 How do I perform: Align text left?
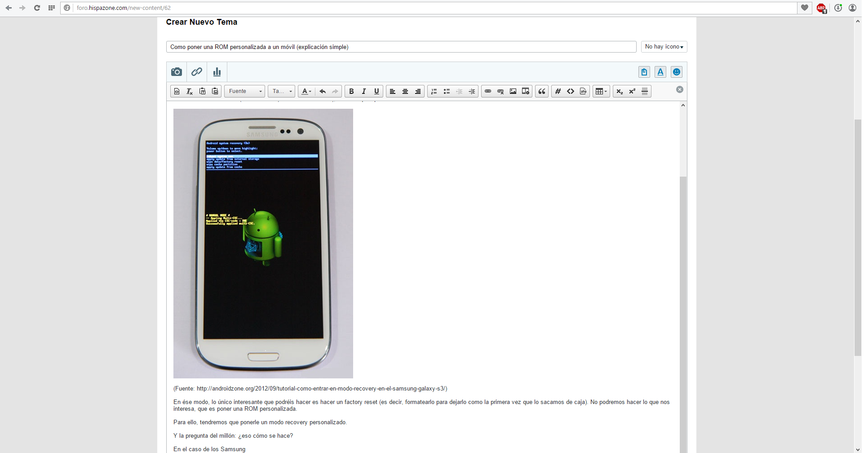[393, 91]
